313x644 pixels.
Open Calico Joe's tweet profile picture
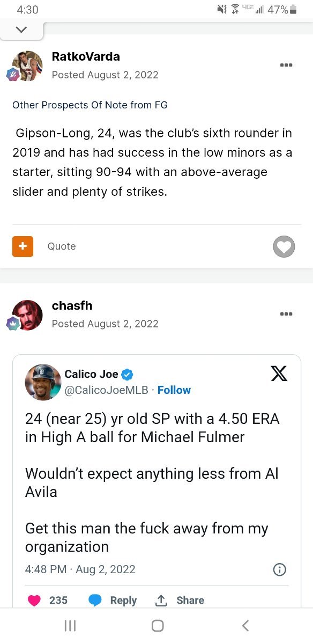(43, 382)
